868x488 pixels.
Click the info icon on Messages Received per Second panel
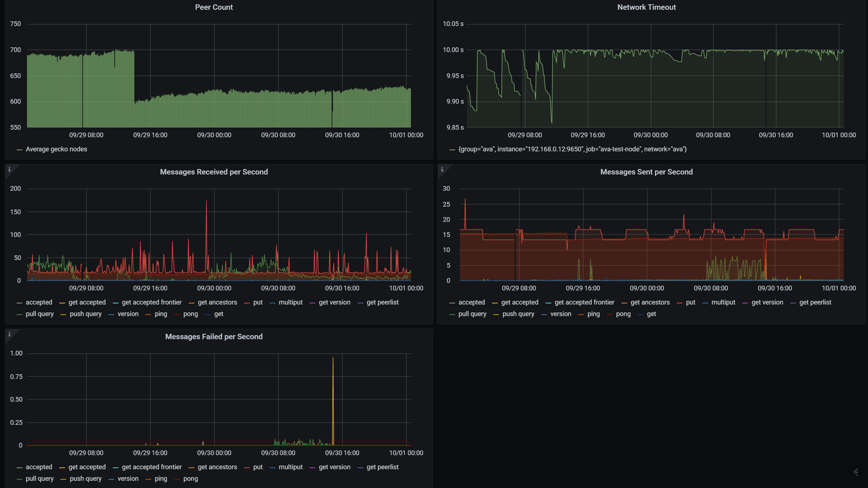click(9, 169)
